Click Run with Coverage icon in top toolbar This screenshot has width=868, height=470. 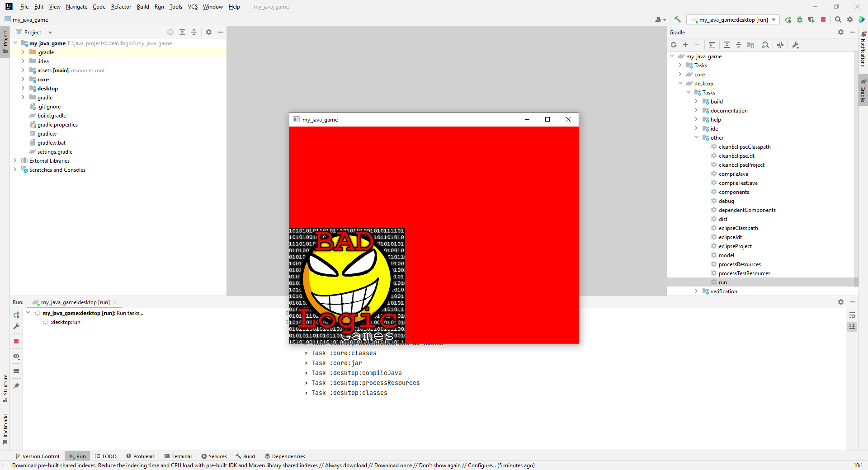pos(811,19)
